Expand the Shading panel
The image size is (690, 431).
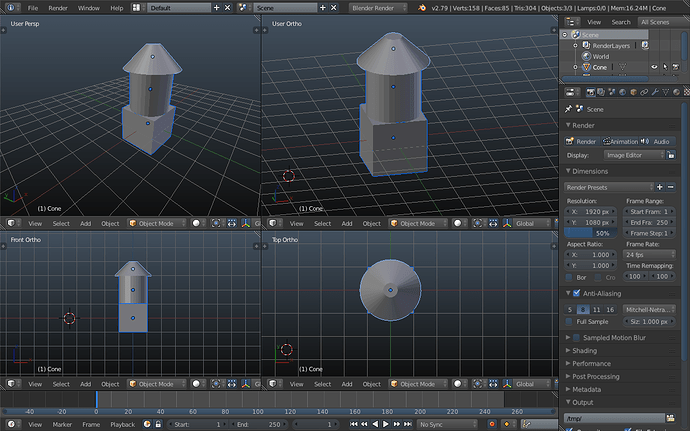click(584, 350)
